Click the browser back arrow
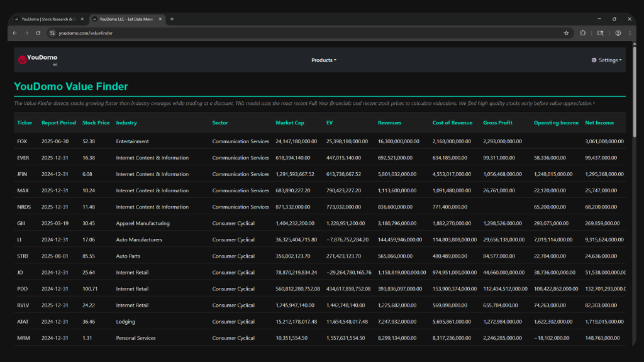Image resolution: width=644 pixels, height=362 pixels. [x=15, y=33]
